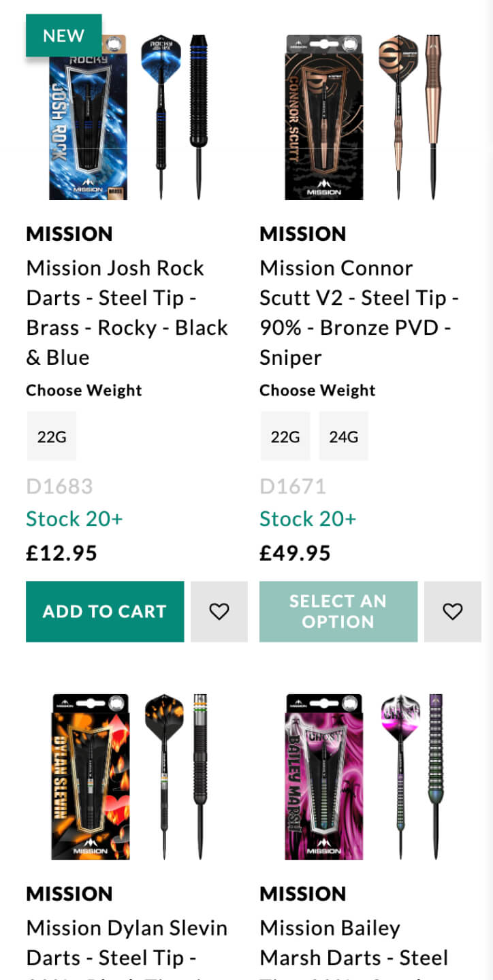Viewport: 493px width, 980px height.
Task: Add Josh Rock darts to wishlist heart
Action: point(219,612)
